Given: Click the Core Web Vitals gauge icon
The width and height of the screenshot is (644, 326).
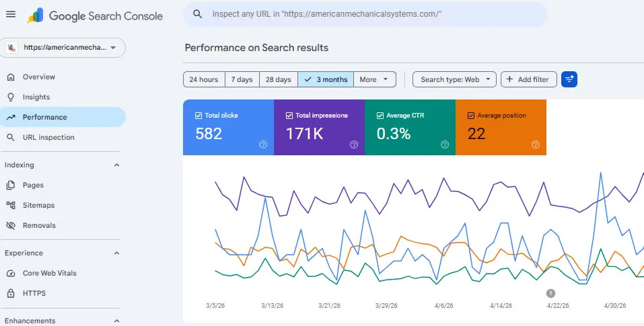Looking at the screenshot, I should click(11, 273).
